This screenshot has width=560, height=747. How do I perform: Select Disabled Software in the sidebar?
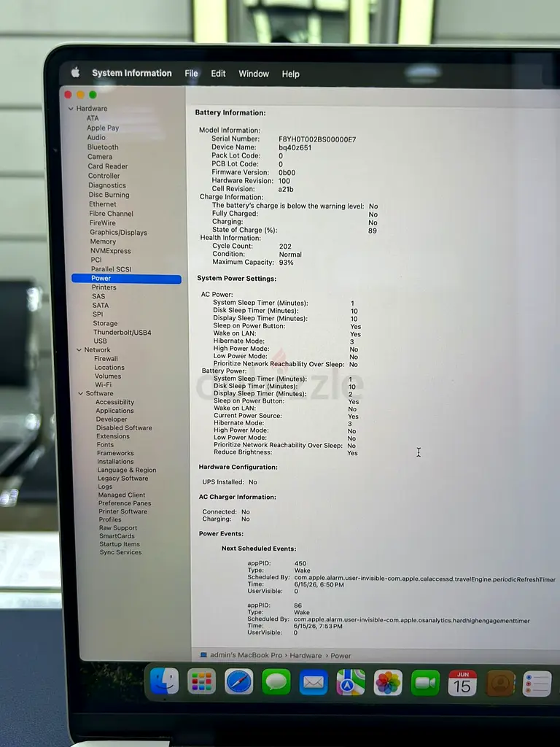pos(124,427)
